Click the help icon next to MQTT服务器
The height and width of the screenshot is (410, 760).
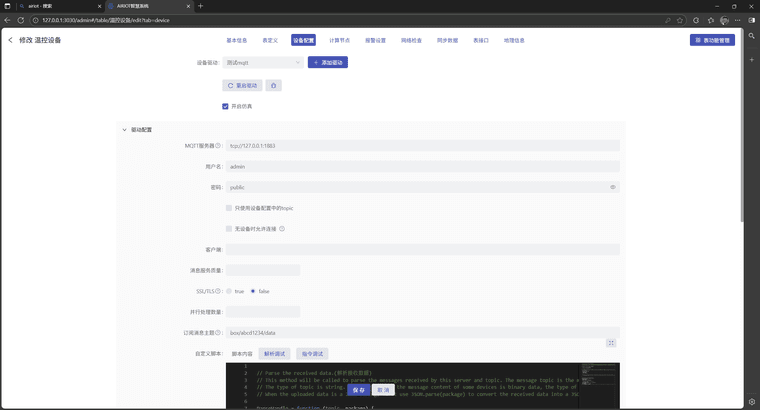[218, 145]
